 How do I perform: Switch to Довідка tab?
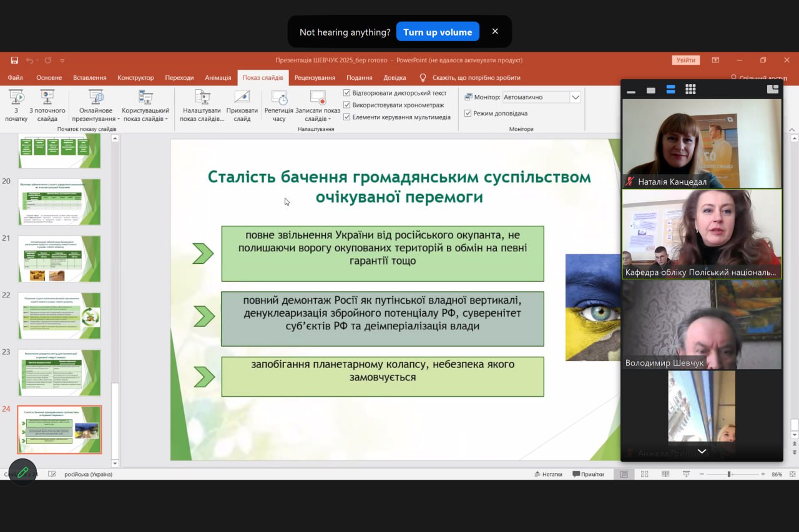[x=395, y=77]
